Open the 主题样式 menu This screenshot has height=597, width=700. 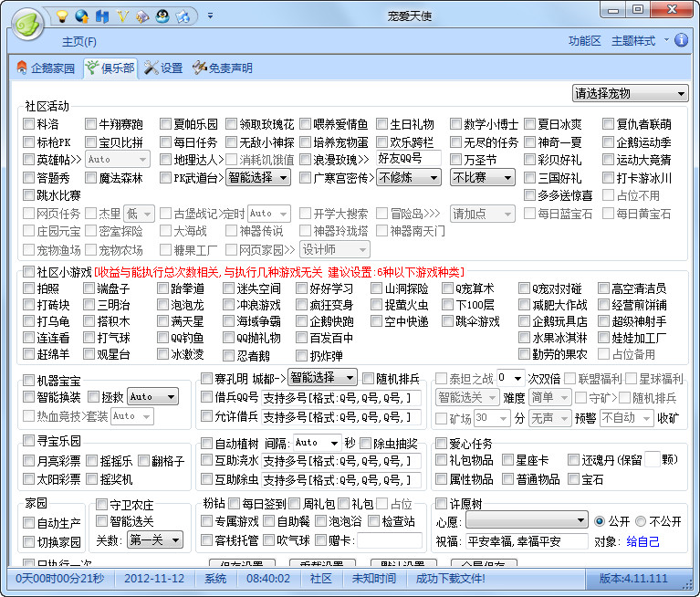[x=633, y=41]
